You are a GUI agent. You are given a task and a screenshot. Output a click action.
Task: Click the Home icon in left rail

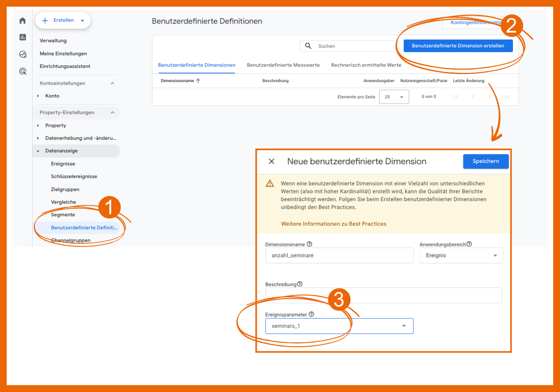coord(22,21)
